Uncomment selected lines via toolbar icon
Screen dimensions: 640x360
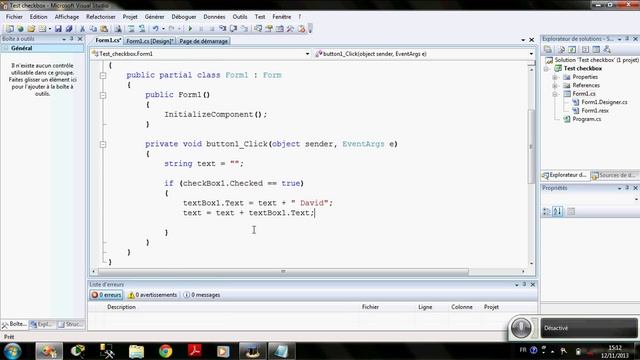click(x=142, y=29)
